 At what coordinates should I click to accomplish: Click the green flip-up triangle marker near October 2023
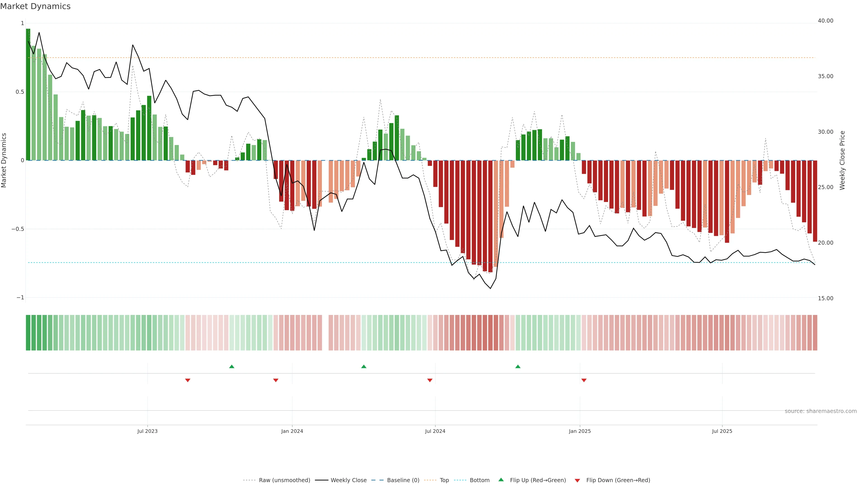pyautogui.click(x=231, y=366)
